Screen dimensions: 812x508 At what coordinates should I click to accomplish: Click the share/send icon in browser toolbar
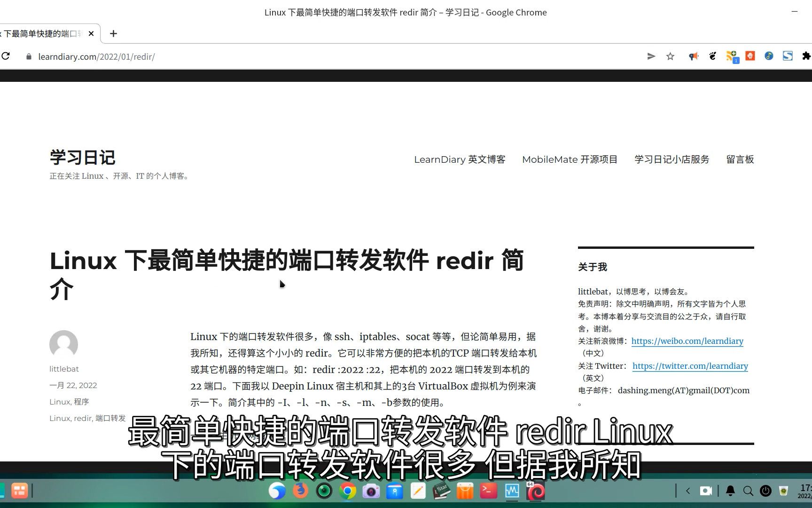651,56
